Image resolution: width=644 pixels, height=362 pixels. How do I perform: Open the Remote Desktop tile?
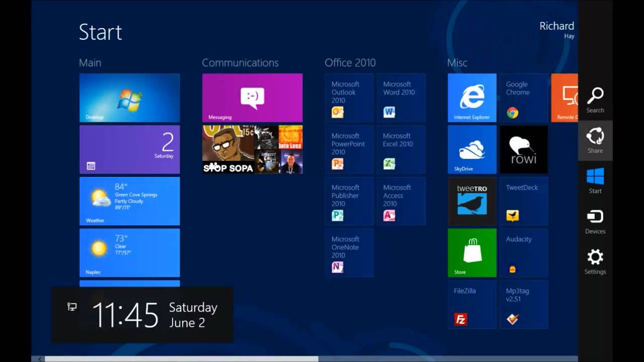[565, 98]
